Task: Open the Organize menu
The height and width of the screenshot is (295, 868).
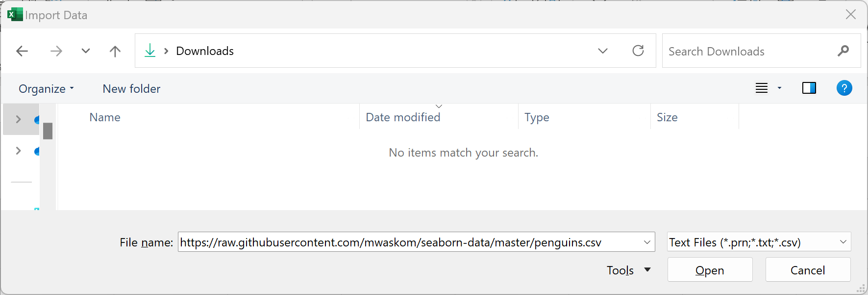Action: coord(46,89)
